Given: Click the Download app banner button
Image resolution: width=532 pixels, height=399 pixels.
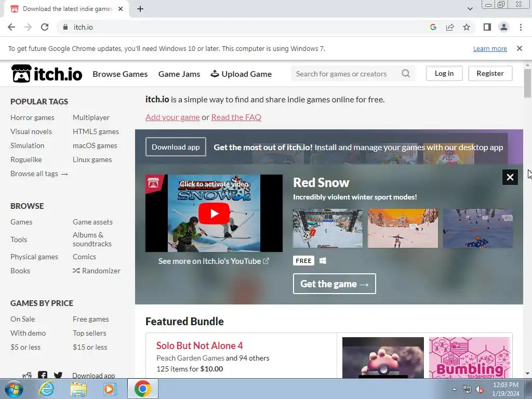Looking at the screenshot, I should pos(176,147).
